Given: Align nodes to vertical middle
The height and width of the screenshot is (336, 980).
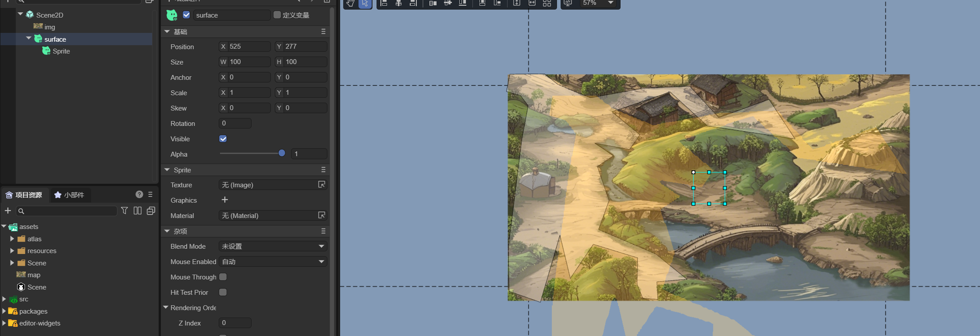Looking at the screenshot, I should point(447,3).
